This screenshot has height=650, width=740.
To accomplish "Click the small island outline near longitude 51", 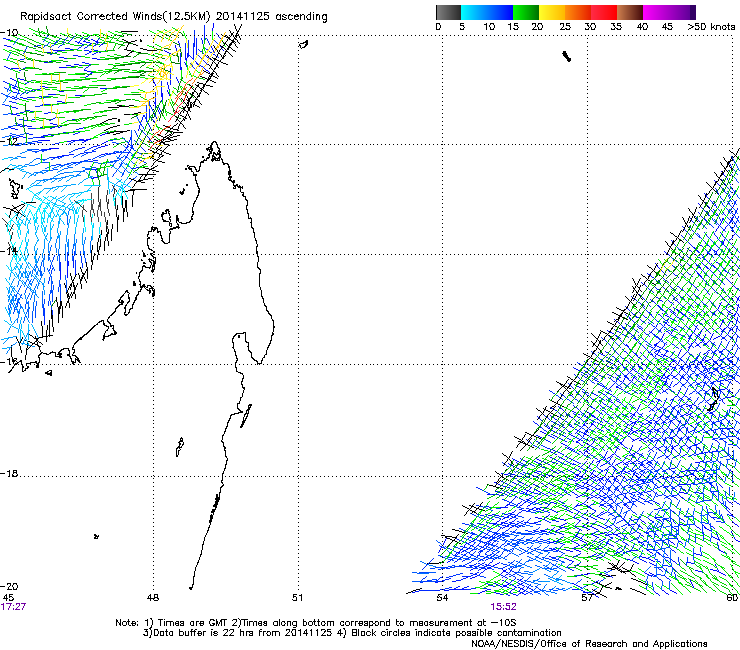I will 303,44.
